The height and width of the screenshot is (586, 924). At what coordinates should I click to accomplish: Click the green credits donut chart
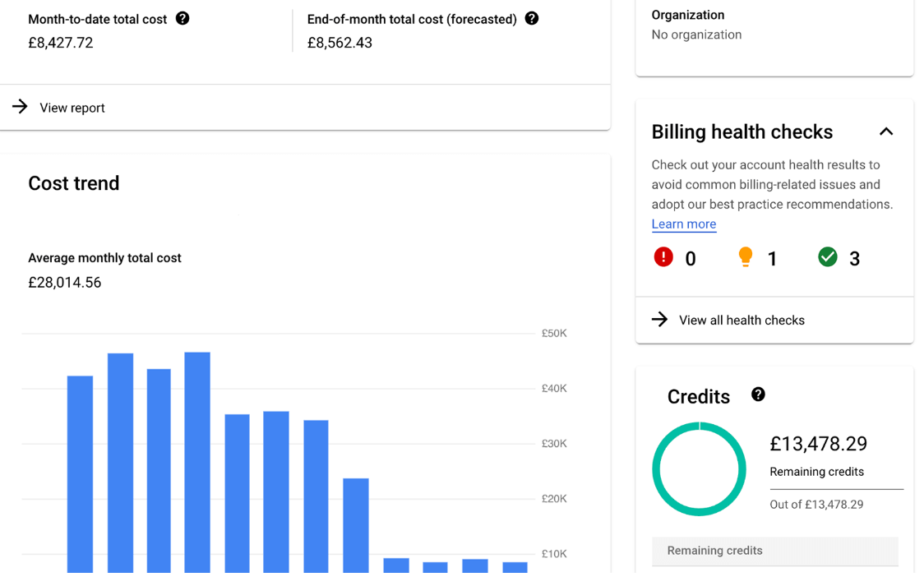[700, 469]
